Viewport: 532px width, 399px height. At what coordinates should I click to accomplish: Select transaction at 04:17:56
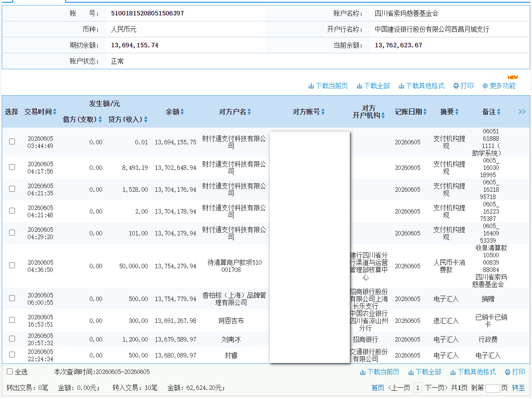click(x=12, y=167)
